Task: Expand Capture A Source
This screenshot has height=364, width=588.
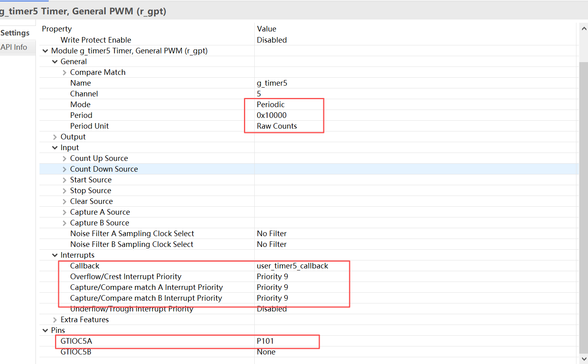Action: pos(64,212)
